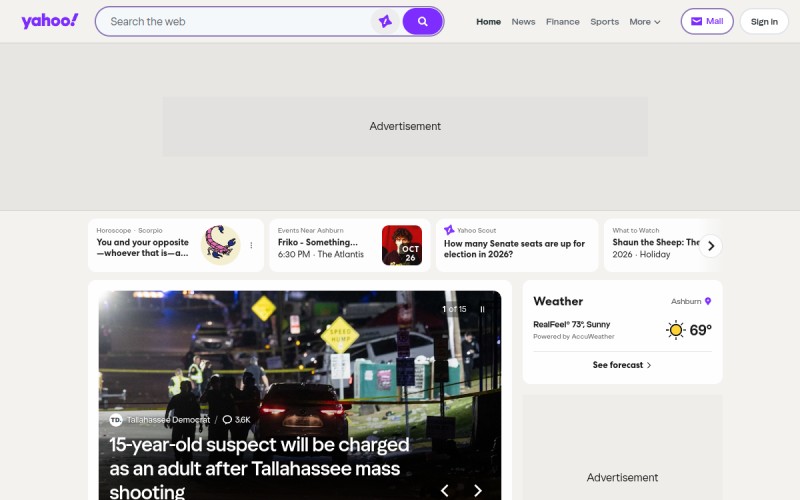Open the Finance section
This screenshot has height=500, width=800.
tap(563, 22)
